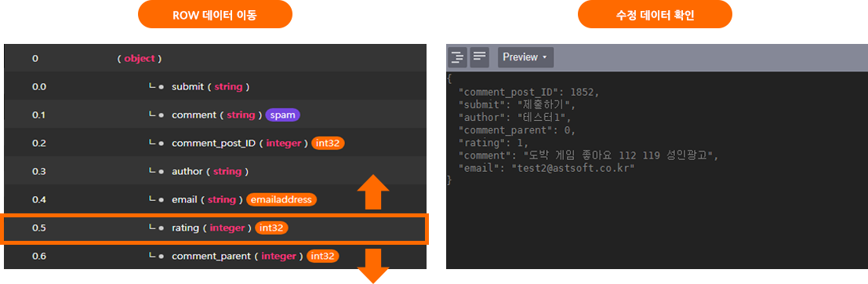The image size is (868, 284).
Task: Click the emailaddress badge on email row
Action: pos(281,199)
